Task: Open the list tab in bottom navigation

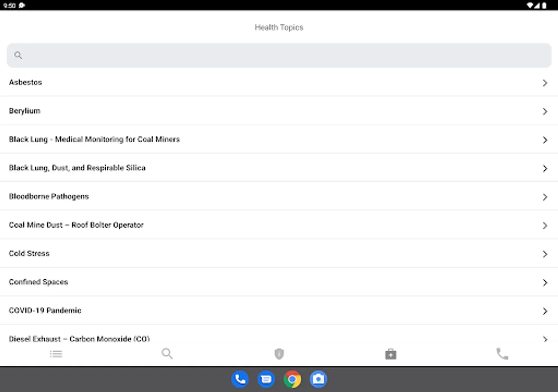Action: (56, 354)
